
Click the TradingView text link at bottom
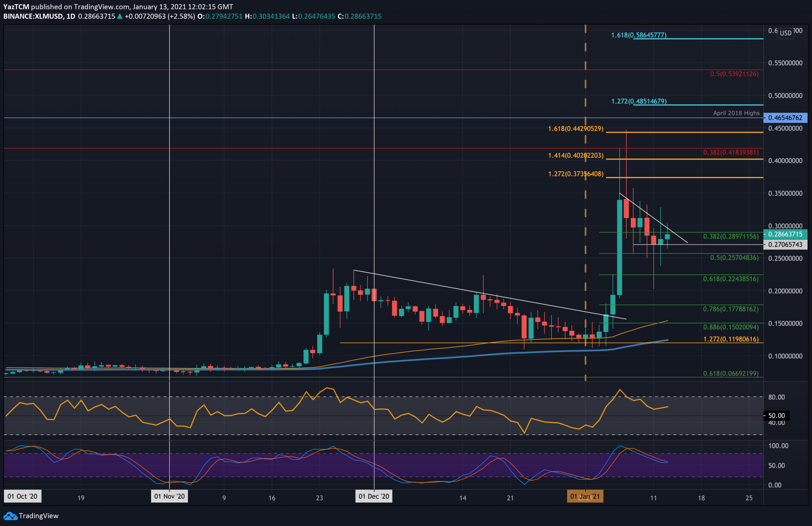pos(38,516)
